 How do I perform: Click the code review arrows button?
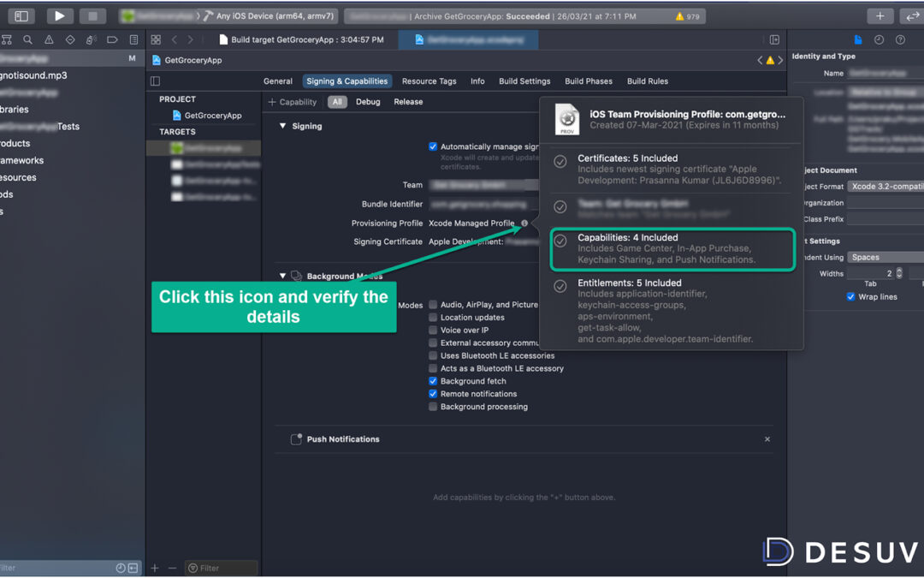click(x=911, y=16)
